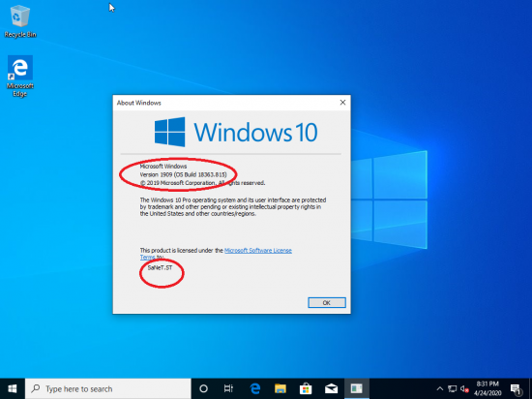Open Microsoft Store from the taskbar

point(306,388)
